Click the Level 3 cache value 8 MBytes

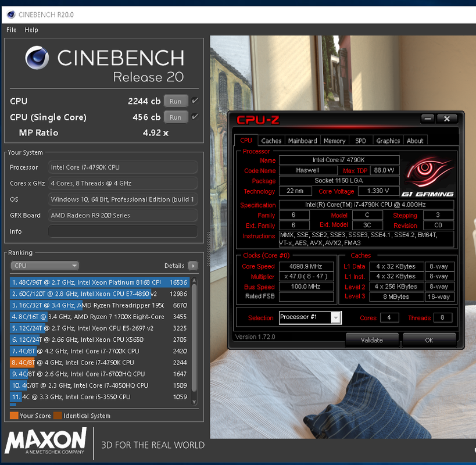point(396,297)
